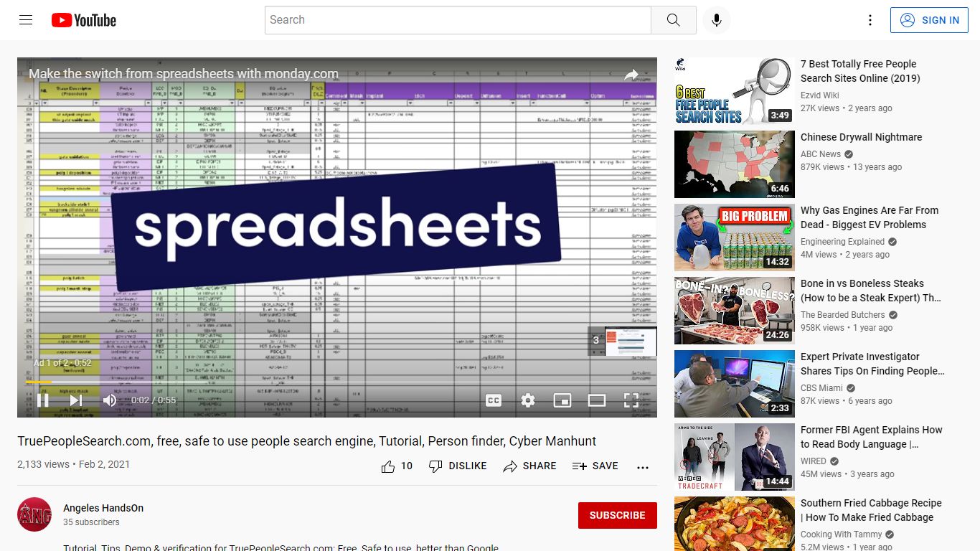Switch to theater mode
The image size is (980, 551).
[597, 400]
